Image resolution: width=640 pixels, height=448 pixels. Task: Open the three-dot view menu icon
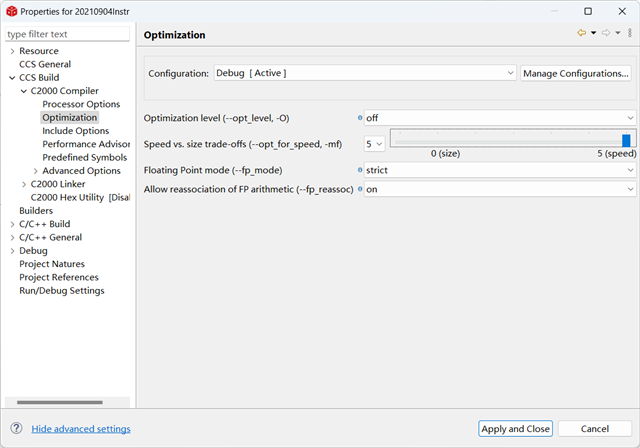[630, 33]
